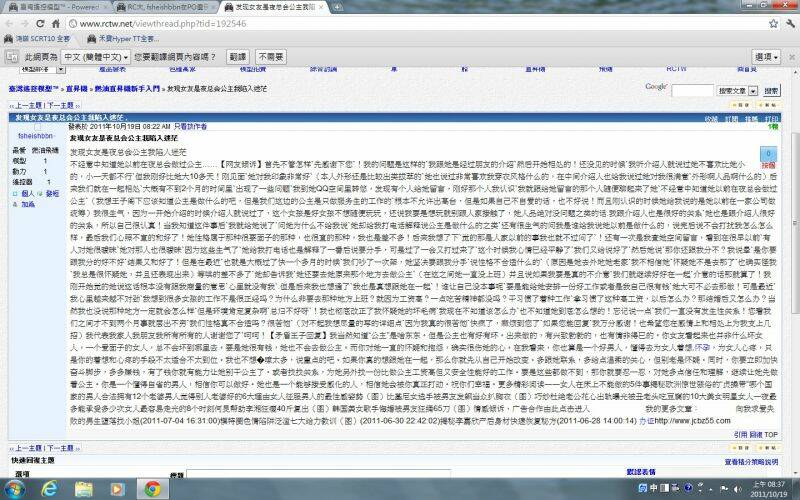Screen dimensions: 800x500
Task: Select the 'RCTW' navigation menu item
Action: tap(677, 68)
